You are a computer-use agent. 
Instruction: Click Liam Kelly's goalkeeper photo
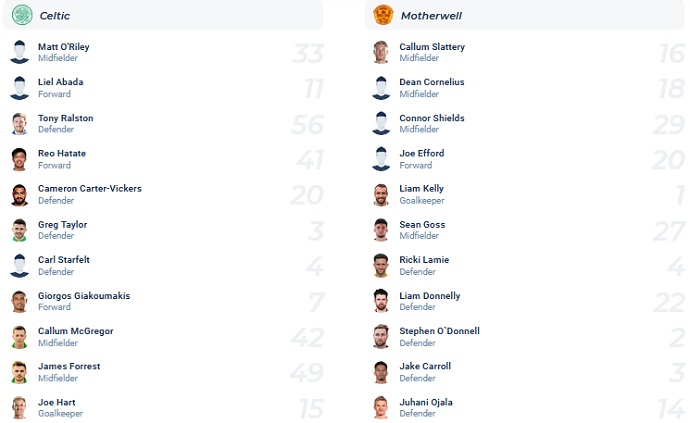381,194
